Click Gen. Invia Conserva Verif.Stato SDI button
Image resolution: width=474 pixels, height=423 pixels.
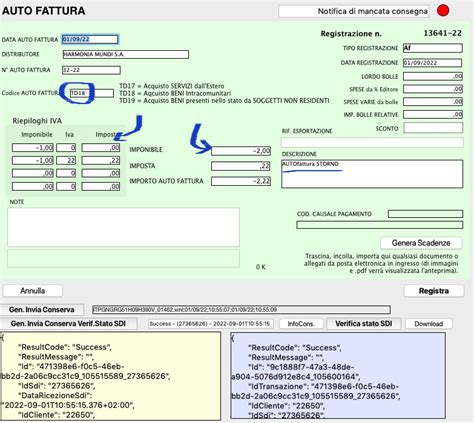[x=68, y=324]
